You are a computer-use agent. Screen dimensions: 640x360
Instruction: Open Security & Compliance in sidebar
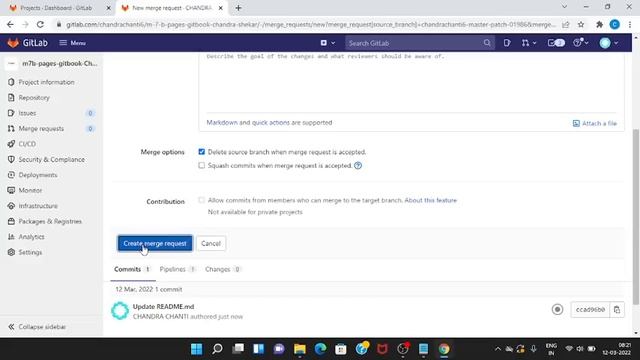[x=51, y=160]
